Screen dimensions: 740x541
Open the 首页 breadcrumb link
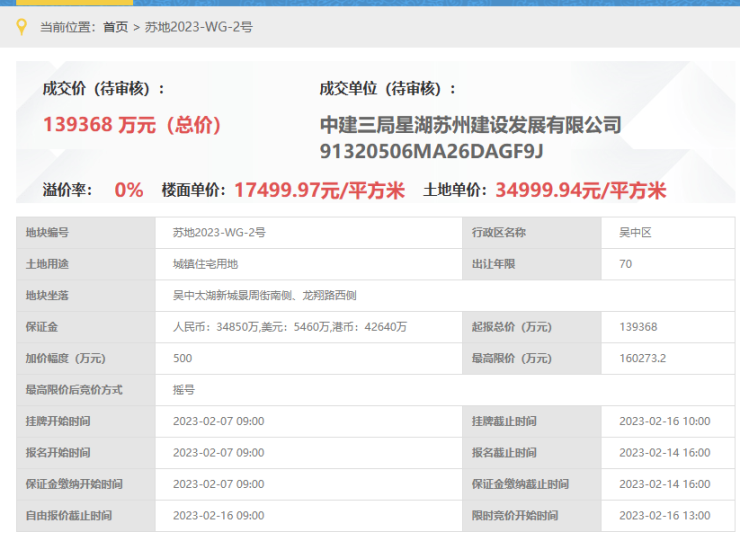(116, 27)
